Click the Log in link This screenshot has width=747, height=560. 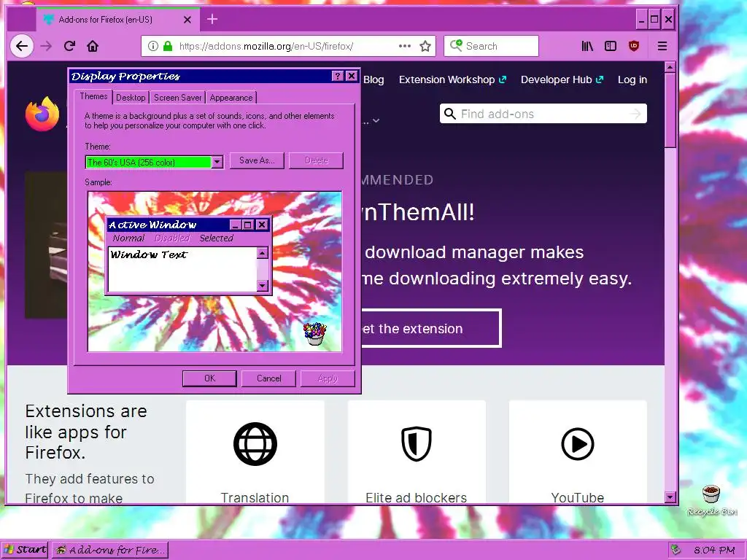[632, 80]
